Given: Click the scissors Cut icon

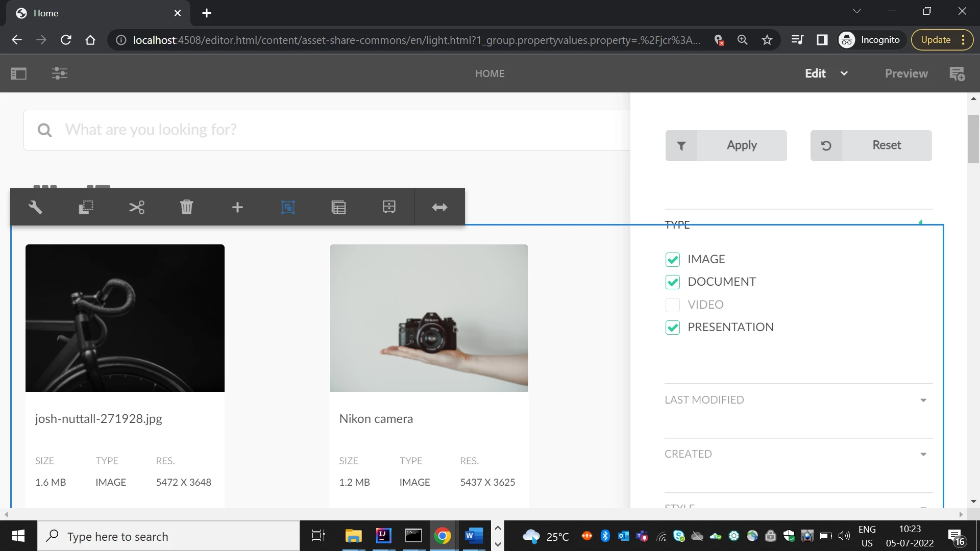Looking at the screenshot, I should [136, 207].
